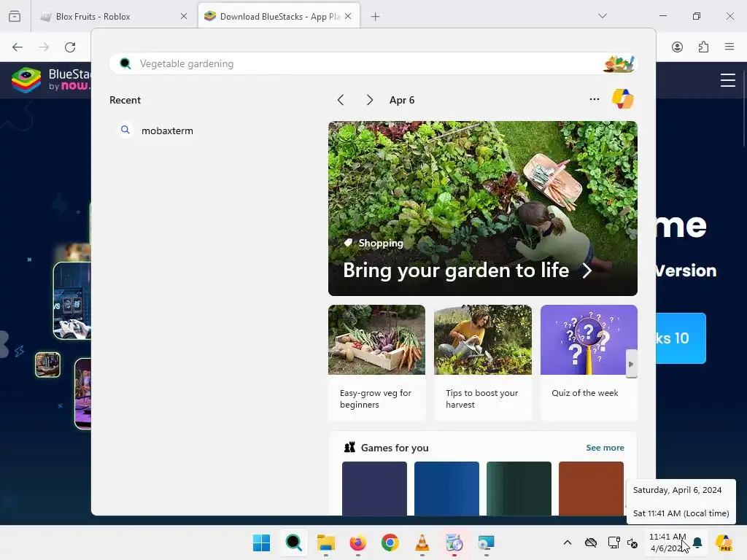Open Firefox View icon at tab bar start
Viewport: 747px width, 560px height.
click(x=15, y=16)
